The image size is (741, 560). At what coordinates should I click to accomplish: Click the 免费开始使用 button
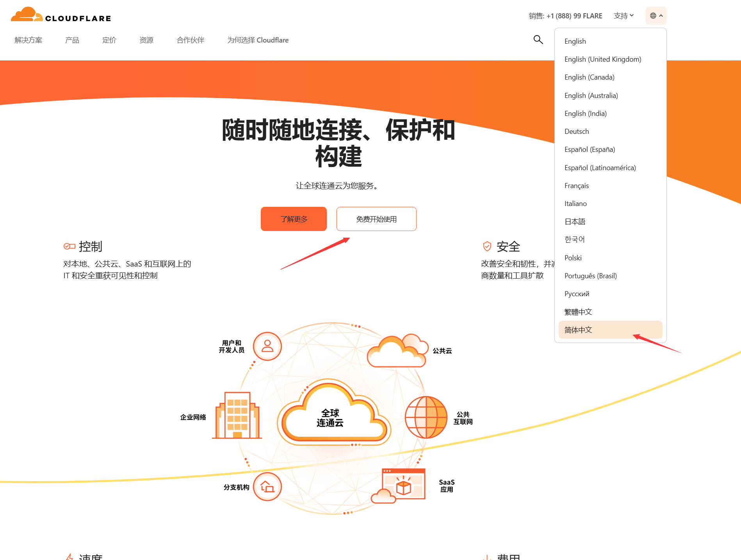[376, 219]
